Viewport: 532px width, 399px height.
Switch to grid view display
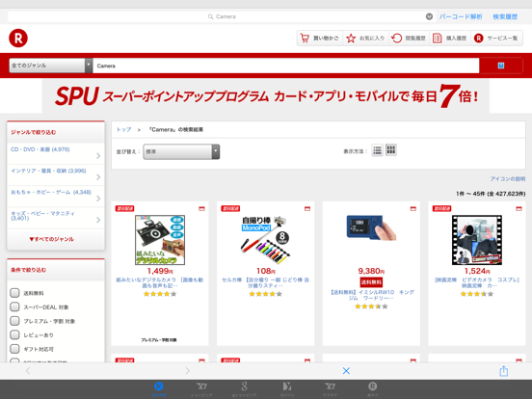[x=391, y=150]
